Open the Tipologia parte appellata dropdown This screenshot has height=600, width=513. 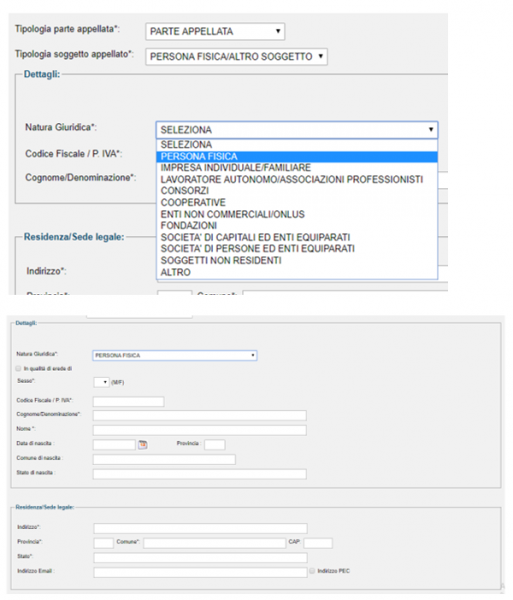coord(215,31)
